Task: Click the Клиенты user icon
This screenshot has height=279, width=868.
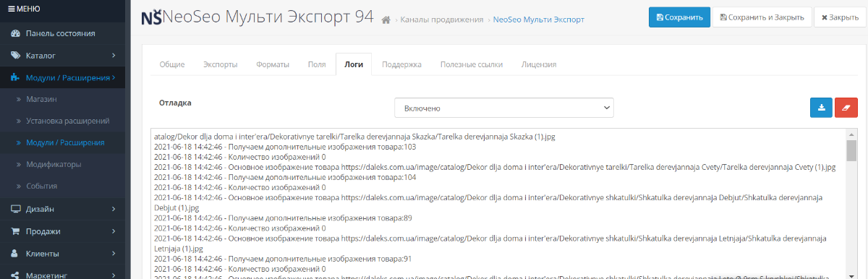Action: point(15,254)
